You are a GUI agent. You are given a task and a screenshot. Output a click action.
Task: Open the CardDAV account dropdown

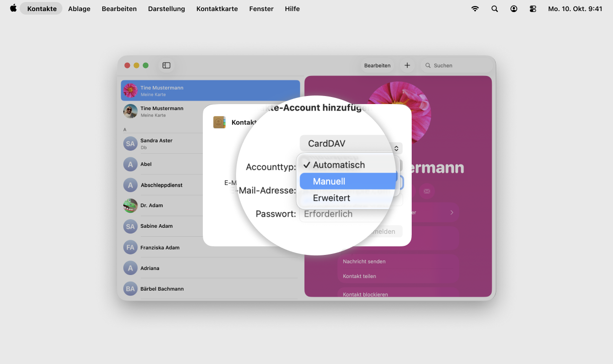[351, 144]
